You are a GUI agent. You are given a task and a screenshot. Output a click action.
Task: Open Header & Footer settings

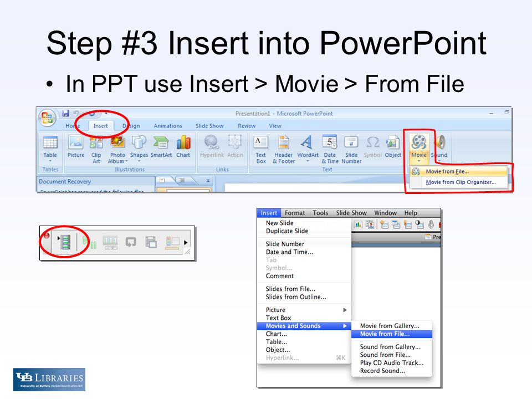pos(284,149)
